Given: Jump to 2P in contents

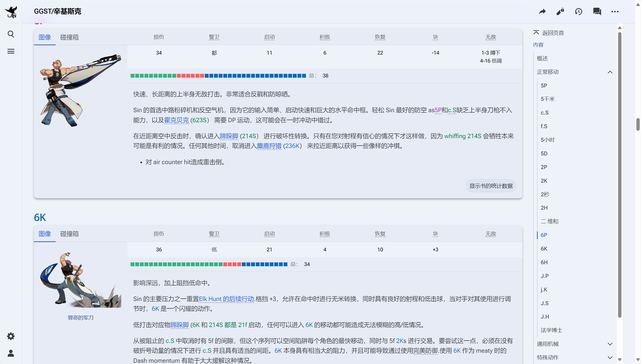Looking at the screenshot, I should click(x=544, y=167).
